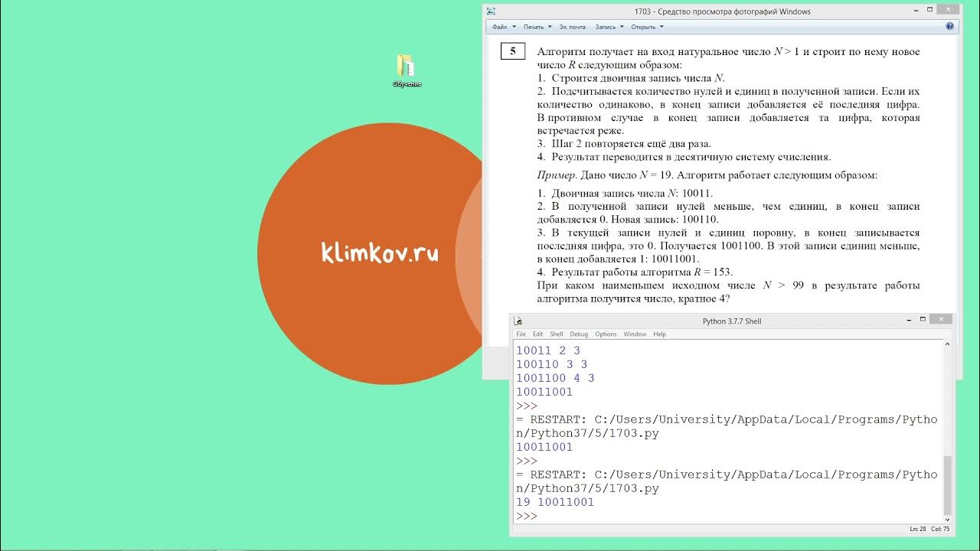Image resolution: width=980 pixels, height=551 pixels.
Task: Click Эл. почта in Photo Viewer toolbar
Action: [572, 27]
